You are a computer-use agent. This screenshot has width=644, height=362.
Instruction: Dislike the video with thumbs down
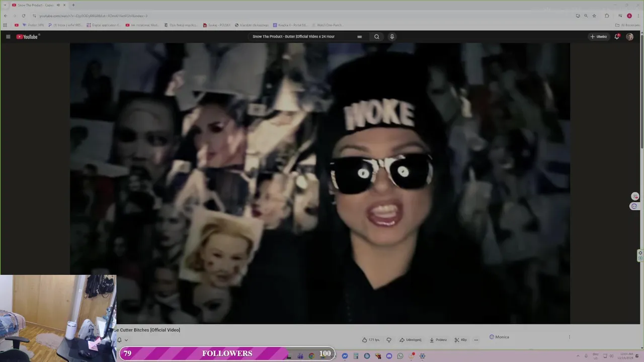(x=389, y=340)
